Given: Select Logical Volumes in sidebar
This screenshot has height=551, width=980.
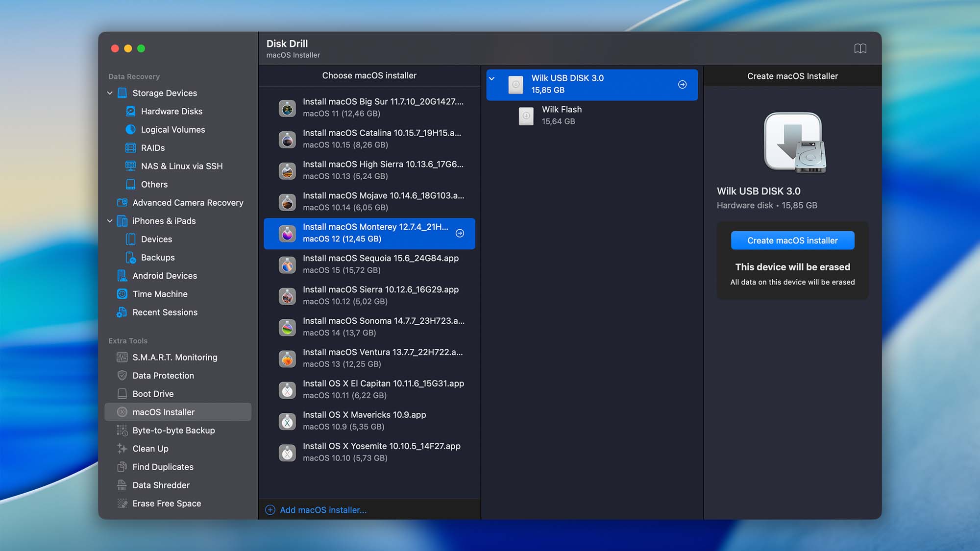Looking at the screenshot, I should coord(172,129).
